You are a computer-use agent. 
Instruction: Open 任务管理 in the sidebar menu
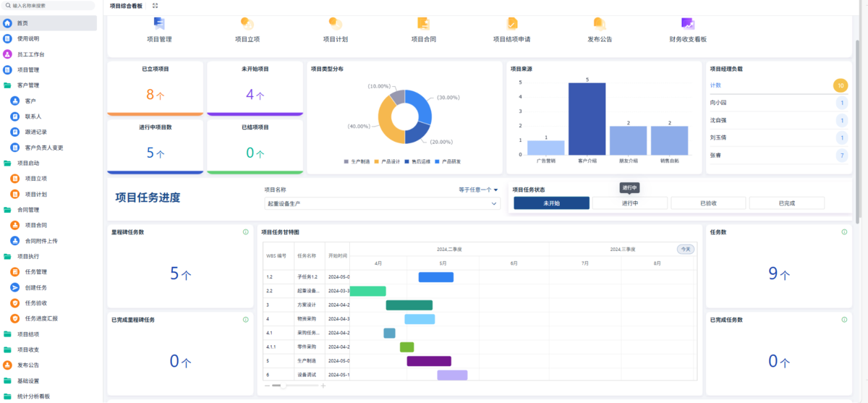click(35, 272)
